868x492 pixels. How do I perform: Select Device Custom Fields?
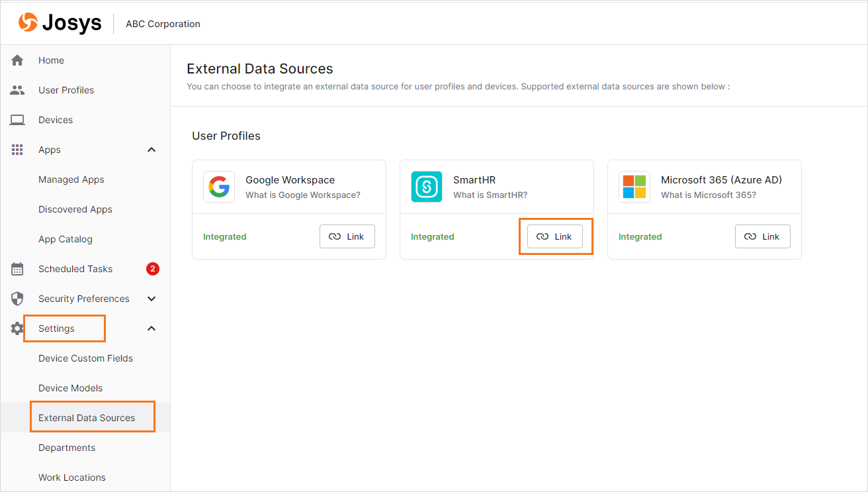(x=86, y=358)
